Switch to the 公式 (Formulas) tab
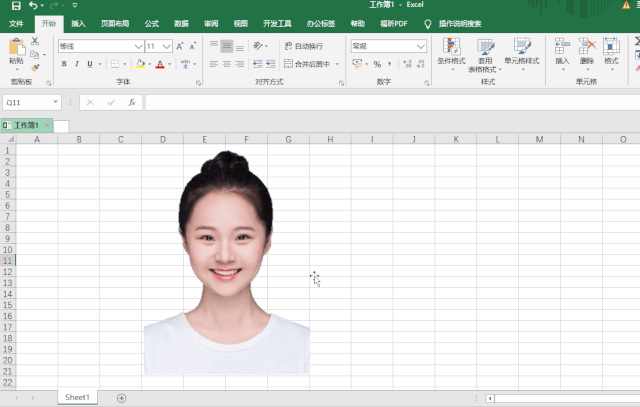This screenshot has height=407, width=640. coord(151,23)
